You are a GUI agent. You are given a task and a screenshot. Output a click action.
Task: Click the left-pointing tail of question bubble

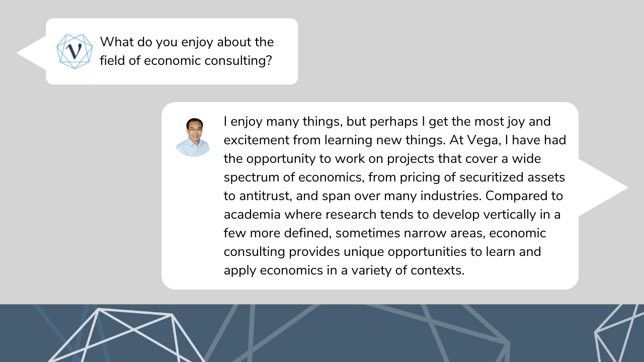pos(31,52)
